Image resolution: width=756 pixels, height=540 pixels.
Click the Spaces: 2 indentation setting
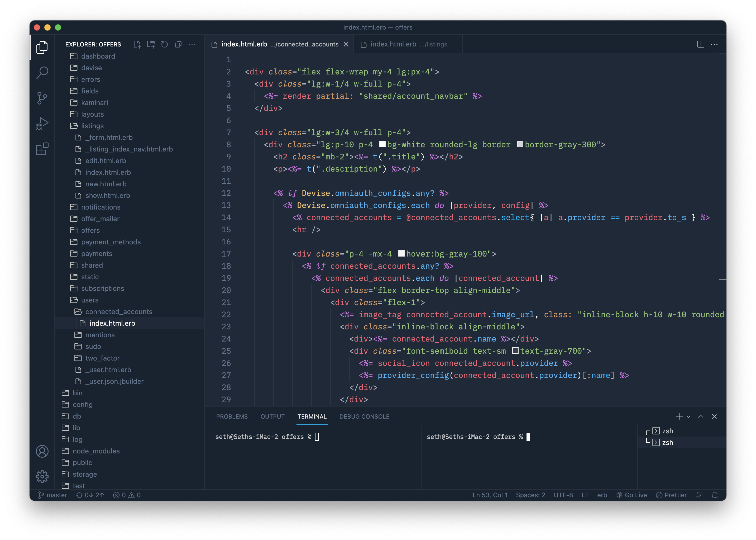pos(530,495)
